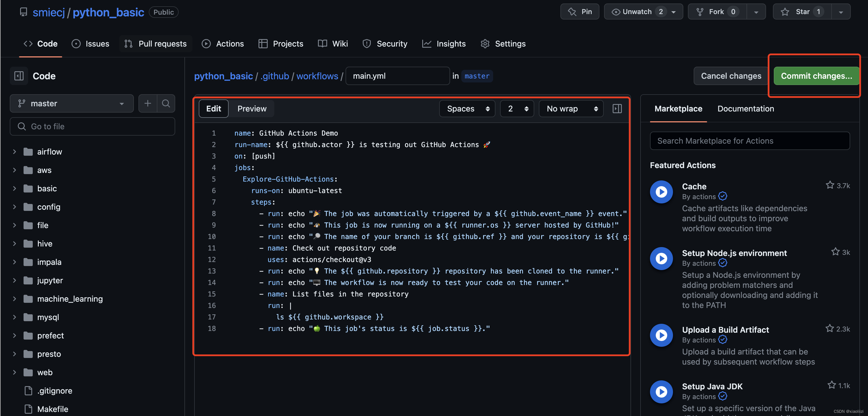Expand the Fork count dropdown
Image resolution: width=868 pixels, height=416 pixels.
(755, 11)
